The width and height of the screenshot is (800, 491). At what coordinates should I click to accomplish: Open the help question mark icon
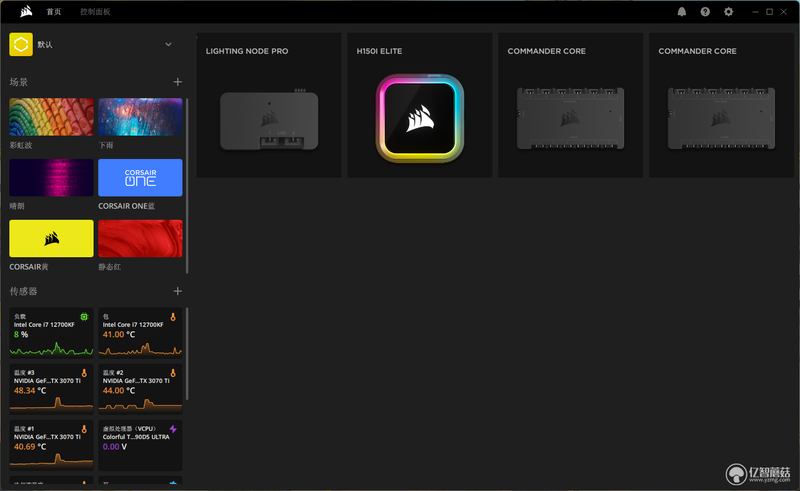[x=705, y=12]
